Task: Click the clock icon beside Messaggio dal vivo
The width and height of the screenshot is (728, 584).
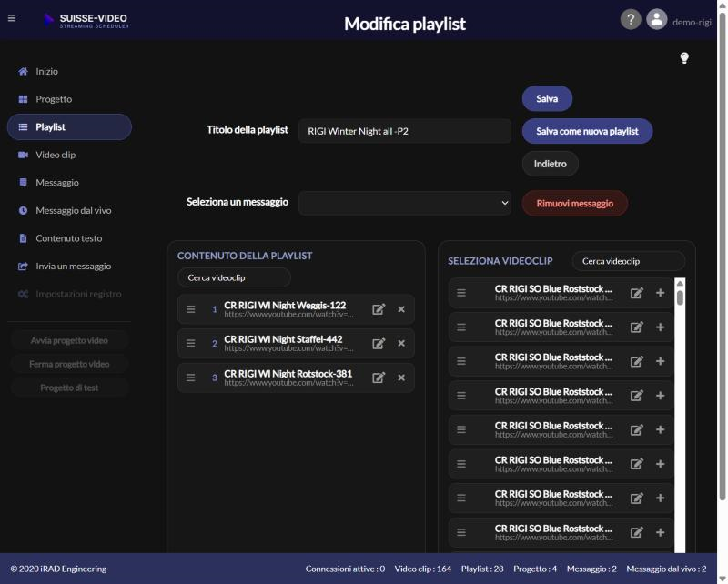Action: 23,210
